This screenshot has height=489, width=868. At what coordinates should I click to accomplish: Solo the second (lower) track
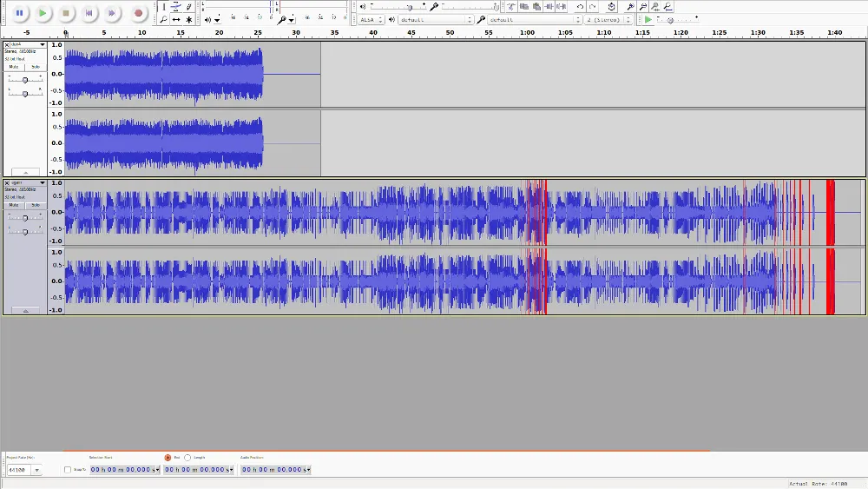(36, 205)
